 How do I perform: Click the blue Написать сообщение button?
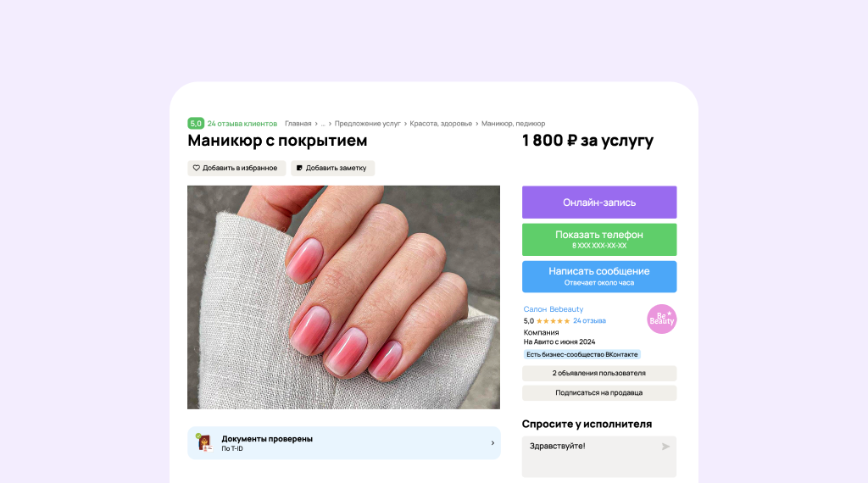[x=599, y=276]
